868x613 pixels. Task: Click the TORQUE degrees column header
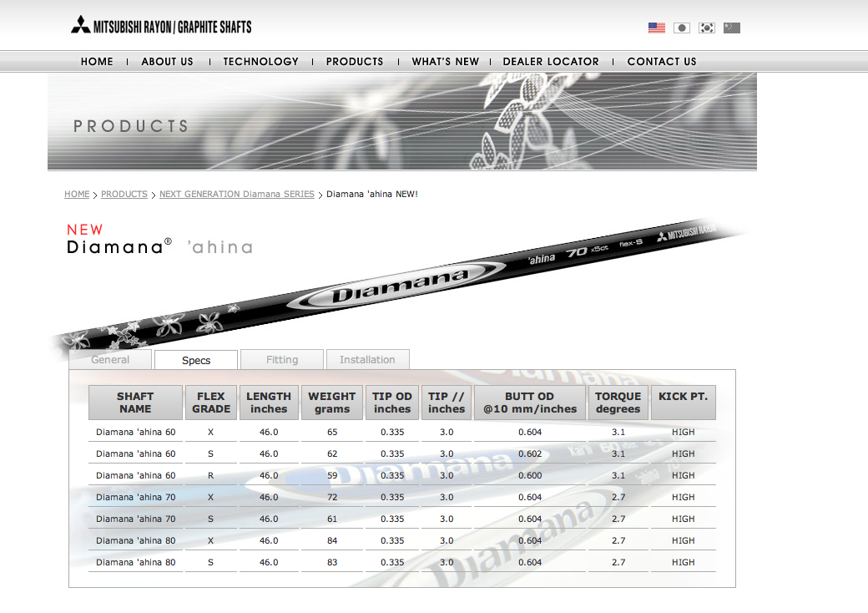618,403
